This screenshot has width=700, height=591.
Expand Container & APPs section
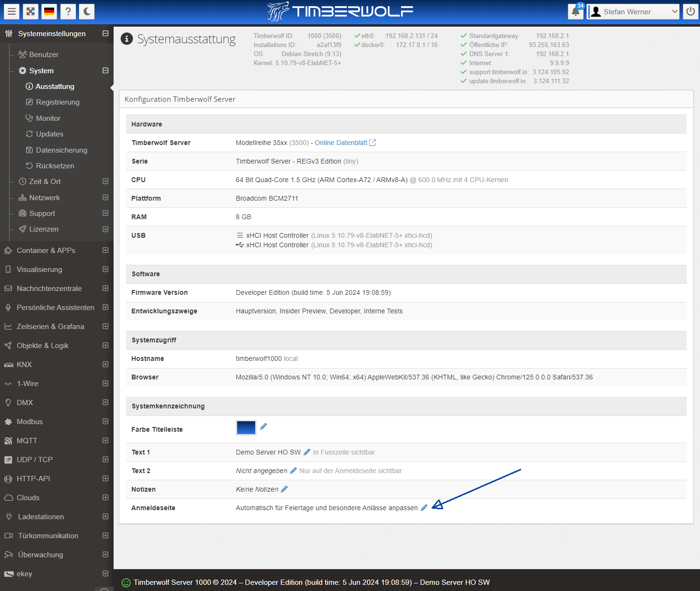pyautogui.click(x=105, y=251)
